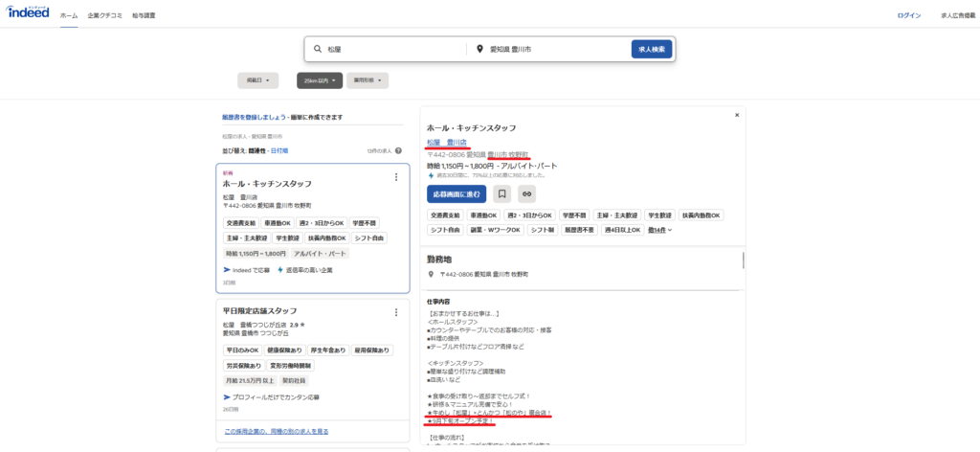Select the ホール・キッチンスタッフ job card title

point(267,184)
